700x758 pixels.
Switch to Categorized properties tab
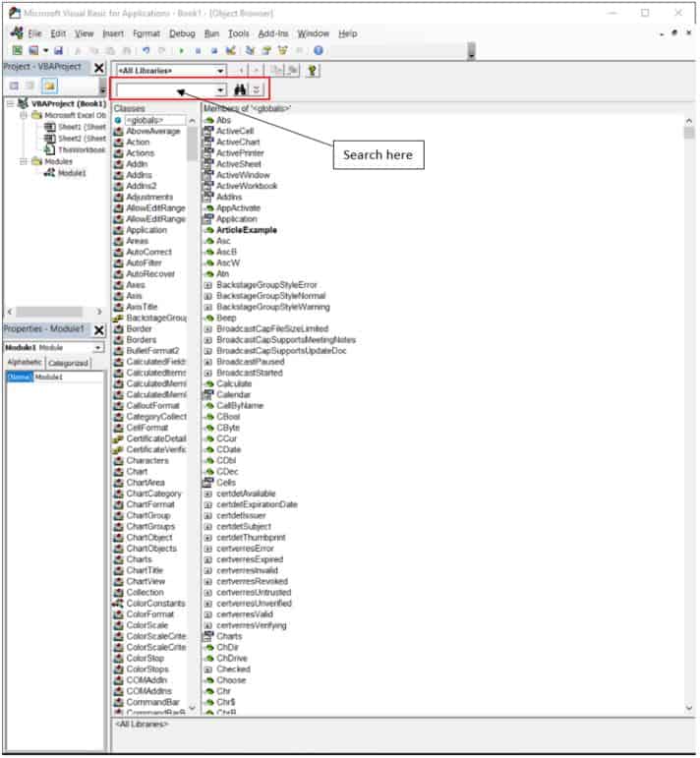pos(68,363)
